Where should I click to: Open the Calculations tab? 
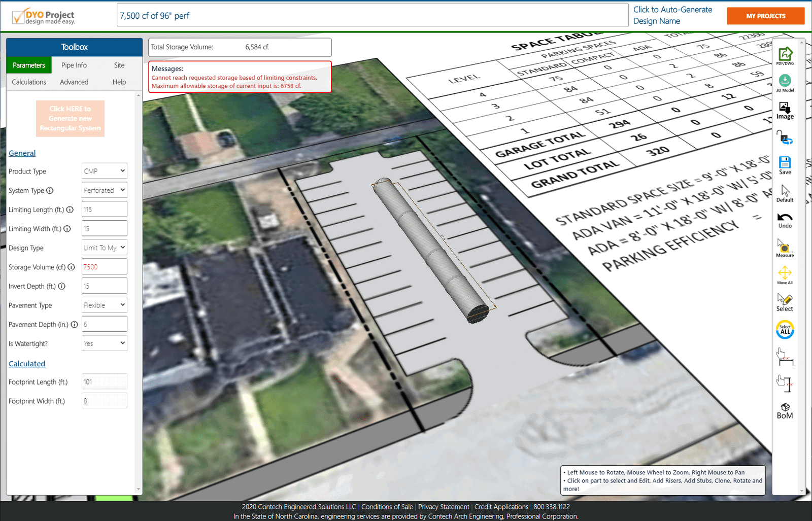(x=29, y=82)
